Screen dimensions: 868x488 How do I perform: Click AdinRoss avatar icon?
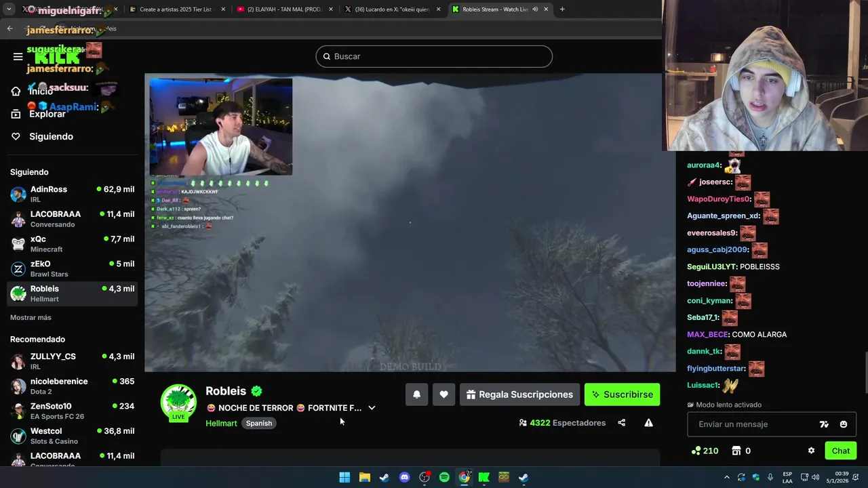coord(18,195)
